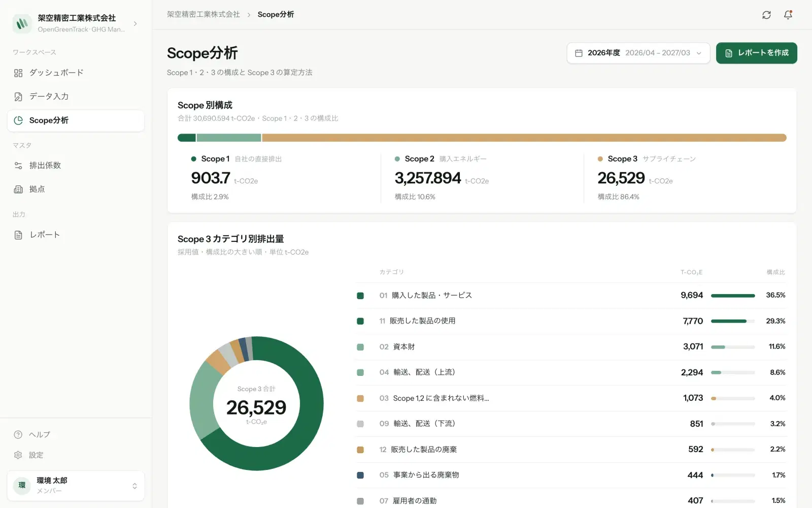Image resolution: width=812 pixels, height=508 pixels.
Task: Click the Scope 2 light green bar segment
Action: point(229,138)
